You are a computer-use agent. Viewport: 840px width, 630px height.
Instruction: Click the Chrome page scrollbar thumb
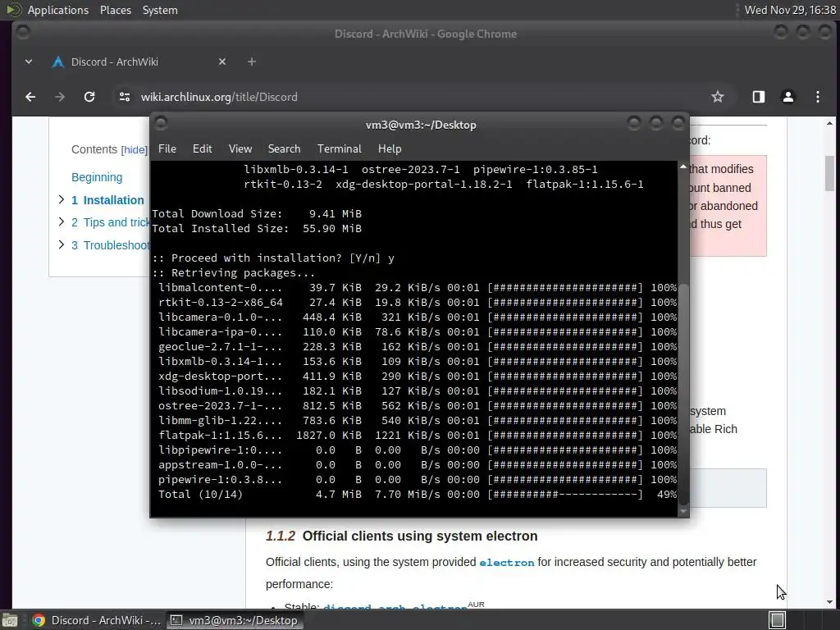pos(829,173)
